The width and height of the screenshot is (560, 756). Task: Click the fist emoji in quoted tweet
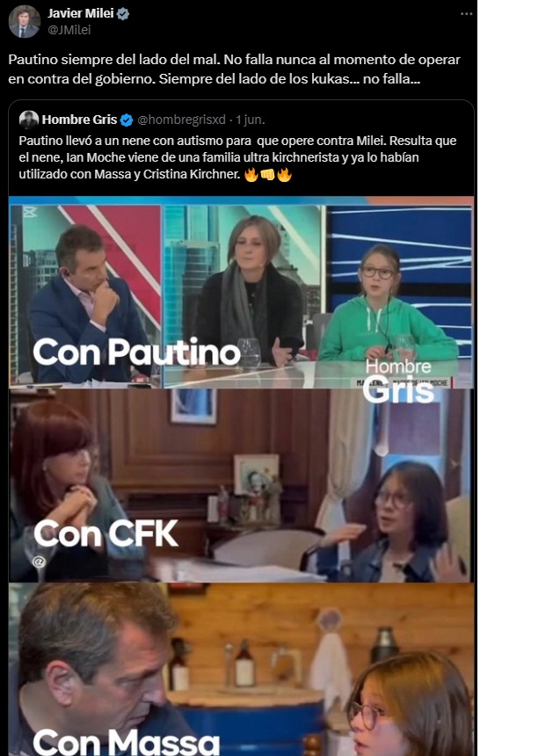(267, 175)
